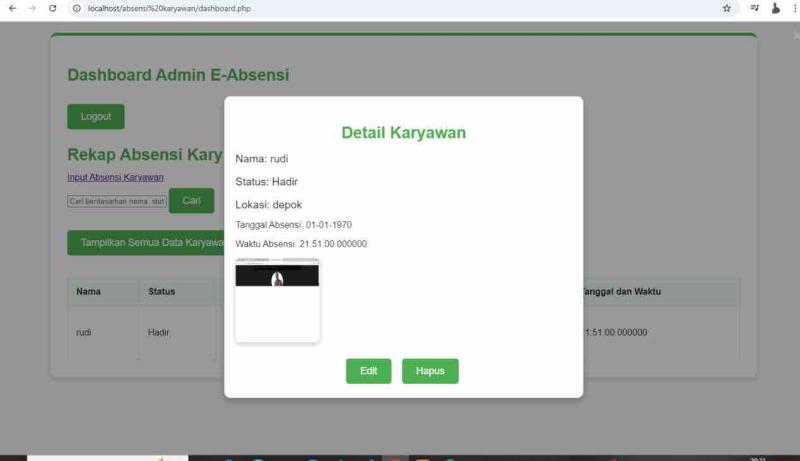Click the Hapus button in the modal
800x461 pixels.
point(430,371)
